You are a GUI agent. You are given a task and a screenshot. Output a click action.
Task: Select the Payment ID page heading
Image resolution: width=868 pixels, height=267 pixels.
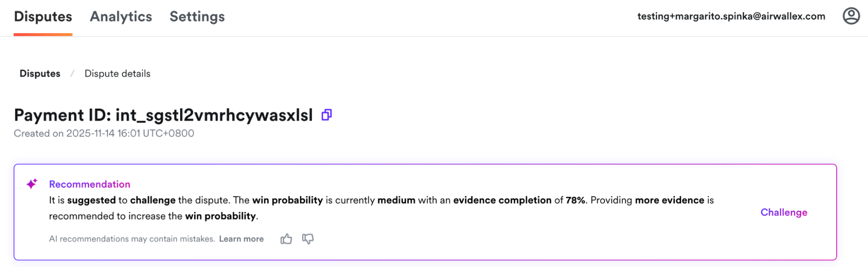163,114
